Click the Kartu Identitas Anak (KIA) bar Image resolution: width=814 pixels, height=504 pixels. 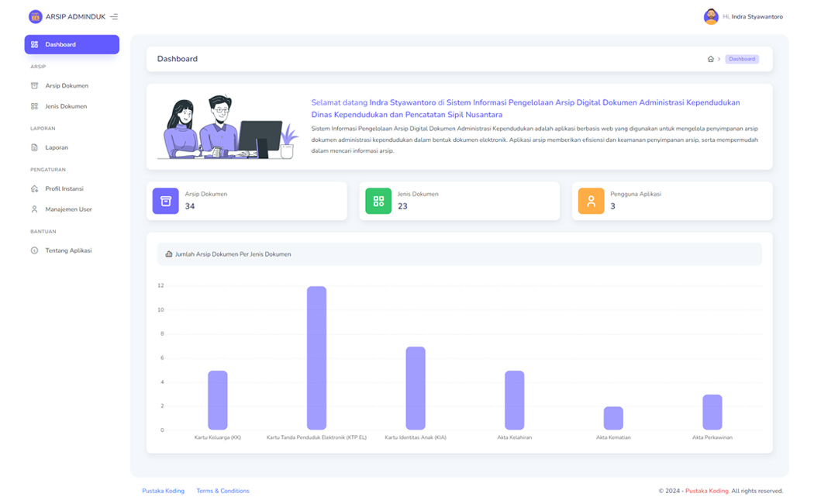416,388
